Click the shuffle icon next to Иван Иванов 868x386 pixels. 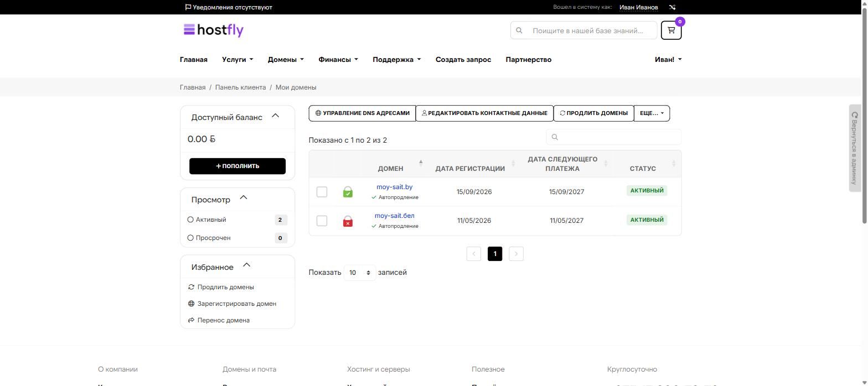[672, 7]
